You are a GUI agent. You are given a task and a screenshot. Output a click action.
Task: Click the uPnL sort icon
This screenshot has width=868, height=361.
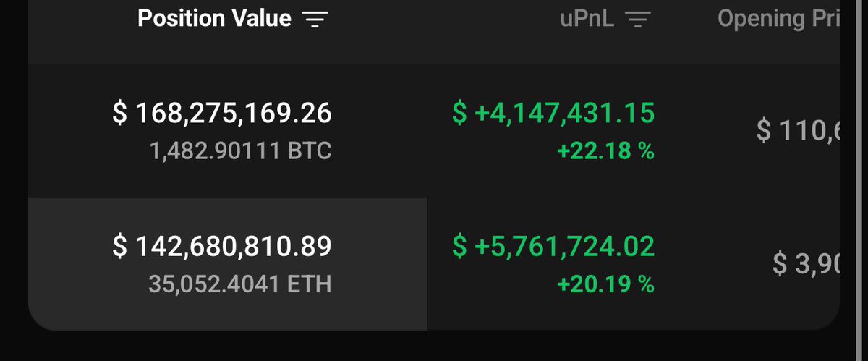click(637, 20)
